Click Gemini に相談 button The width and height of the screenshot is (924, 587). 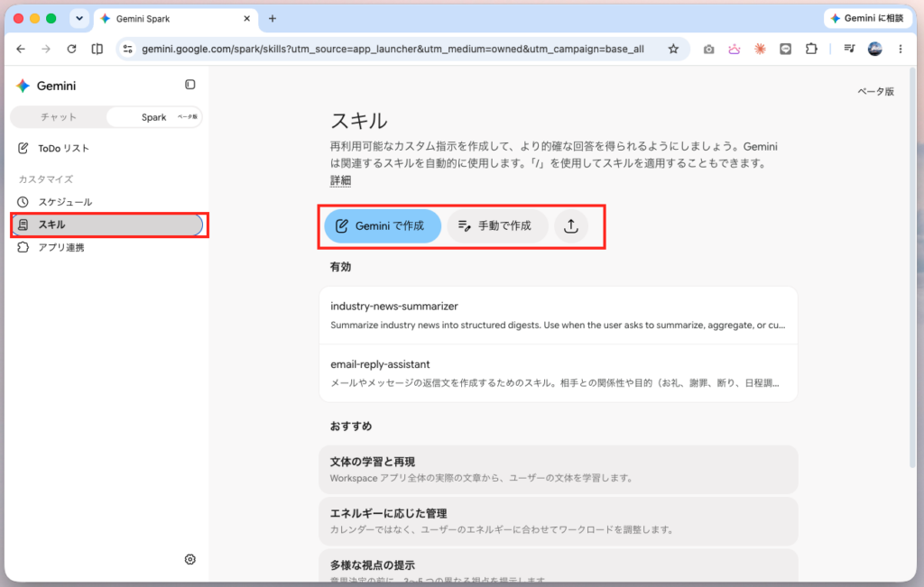coord(867,18)
